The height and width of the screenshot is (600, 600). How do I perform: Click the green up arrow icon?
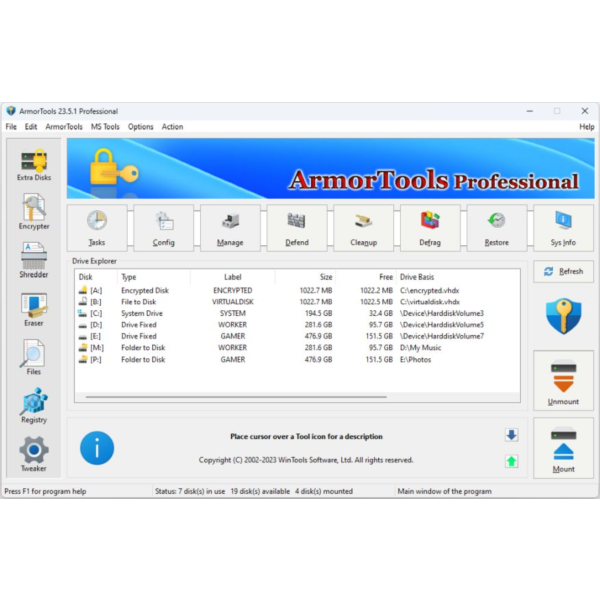(512, 461)
